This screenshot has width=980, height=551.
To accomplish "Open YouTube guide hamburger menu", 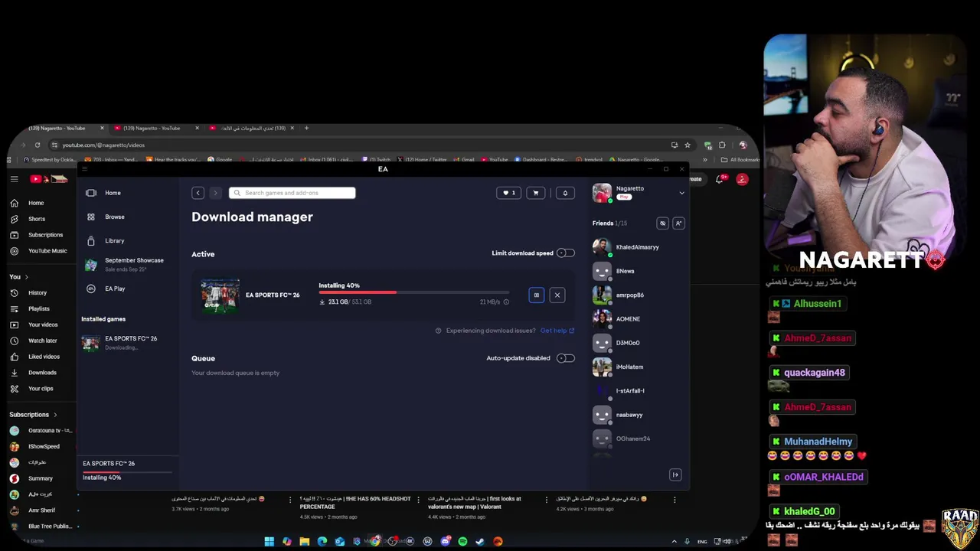I will click(x=14, y=179).
